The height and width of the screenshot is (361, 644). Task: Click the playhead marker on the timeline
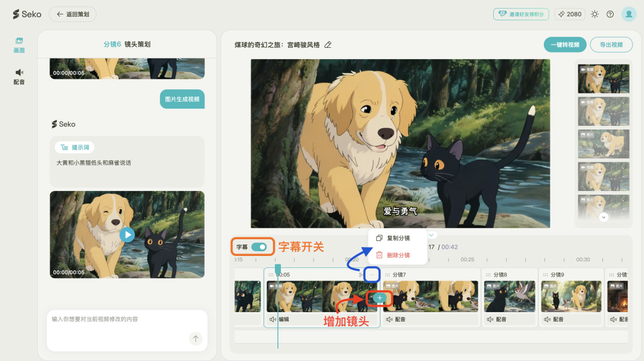278,269
